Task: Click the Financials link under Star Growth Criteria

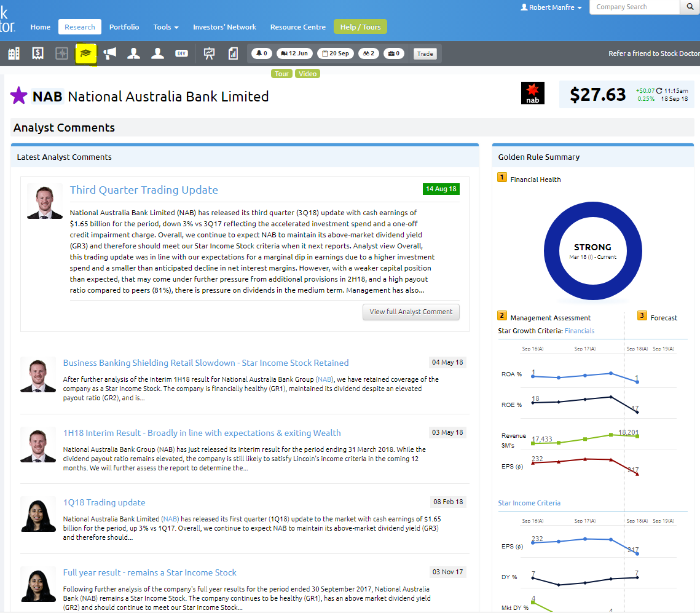Action: pyautogui.click(x=580, y=331)
